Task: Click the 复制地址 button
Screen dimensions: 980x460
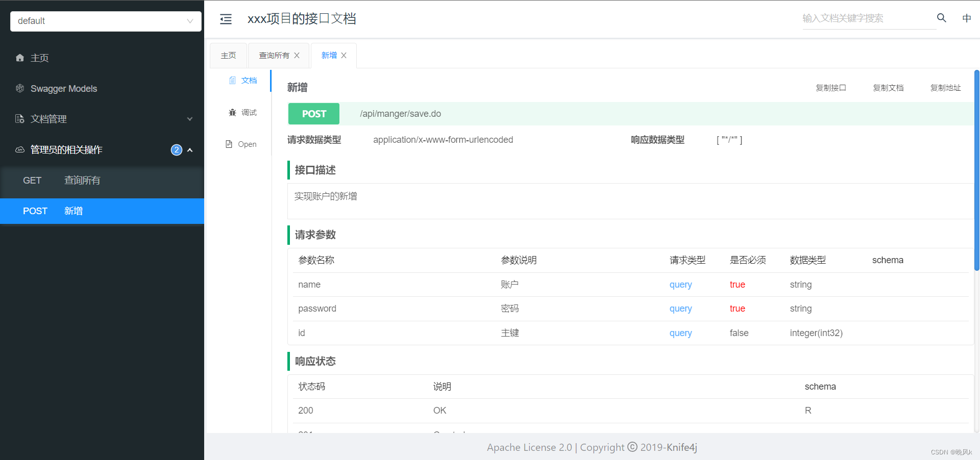Action: coord(945,88)
